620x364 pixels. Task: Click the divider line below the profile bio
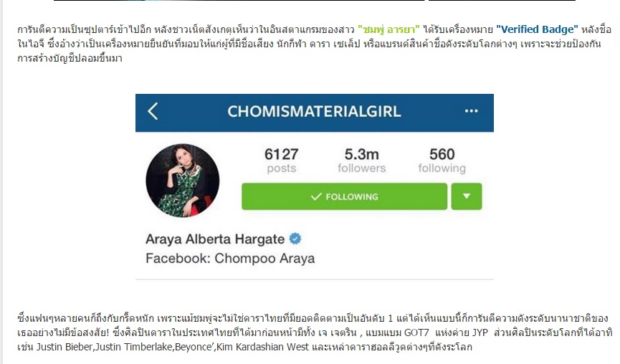pos(315,279)
